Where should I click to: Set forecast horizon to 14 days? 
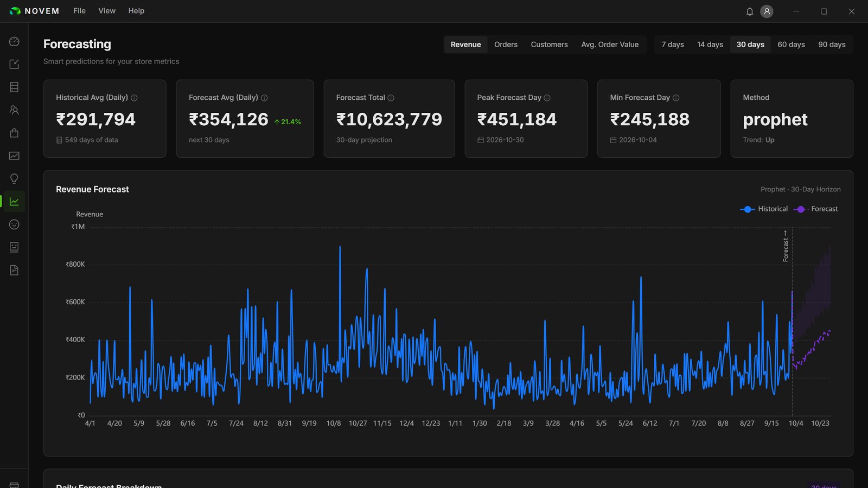pos(710,44)
